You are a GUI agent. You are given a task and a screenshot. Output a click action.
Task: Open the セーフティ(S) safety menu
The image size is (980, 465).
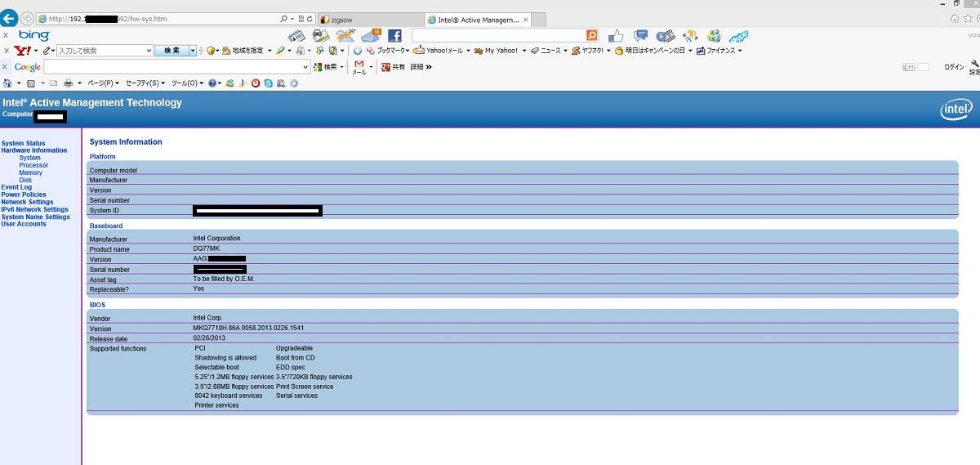[x=145, y=83]
